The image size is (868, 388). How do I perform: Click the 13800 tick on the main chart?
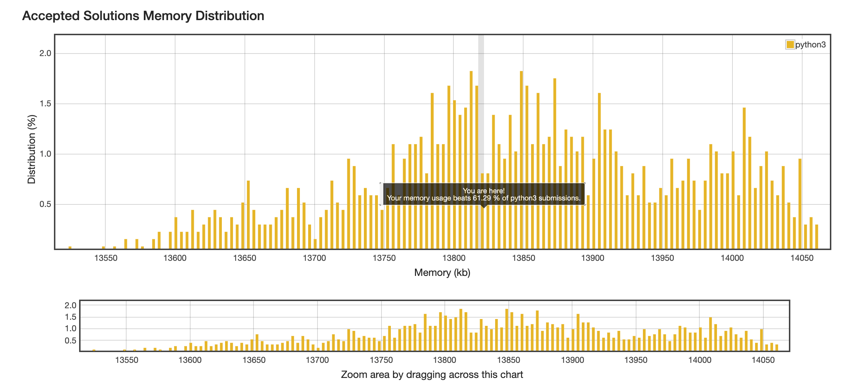coord(454,258)
